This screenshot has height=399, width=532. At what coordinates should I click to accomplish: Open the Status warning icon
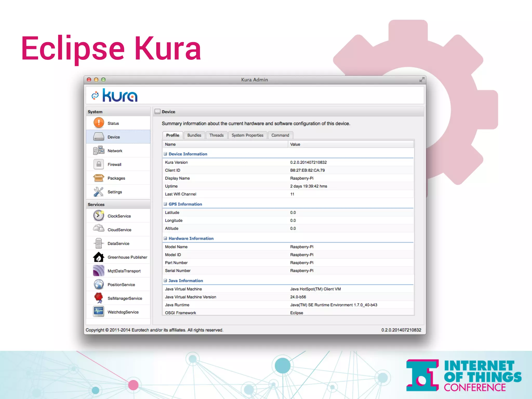99,123
